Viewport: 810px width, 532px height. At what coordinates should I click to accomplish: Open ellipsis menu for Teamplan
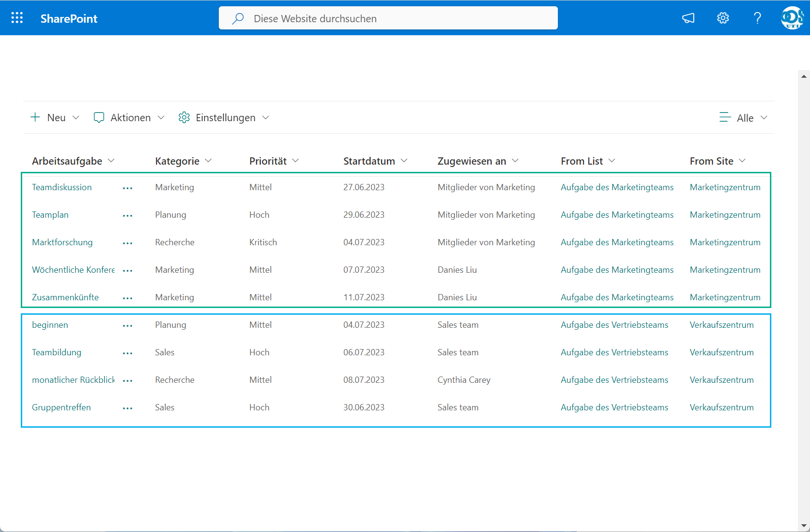[128, 215]
